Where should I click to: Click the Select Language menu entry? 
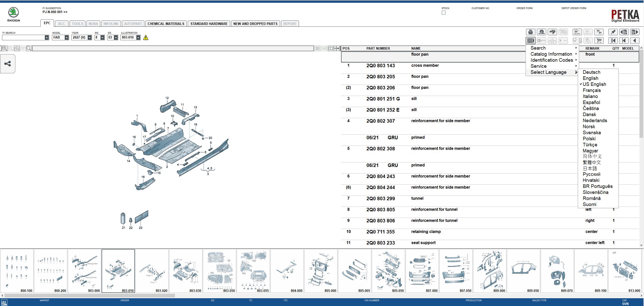tap(552, 72)
